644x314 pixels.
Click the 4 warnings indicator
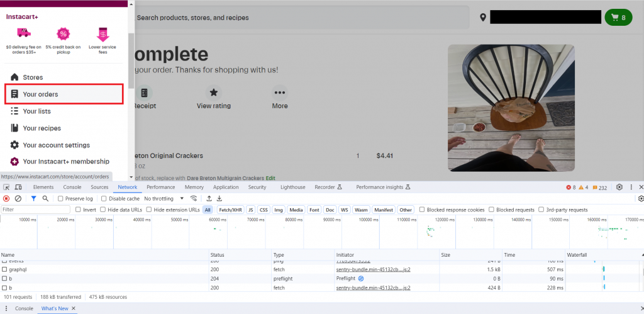click(583, 188)
